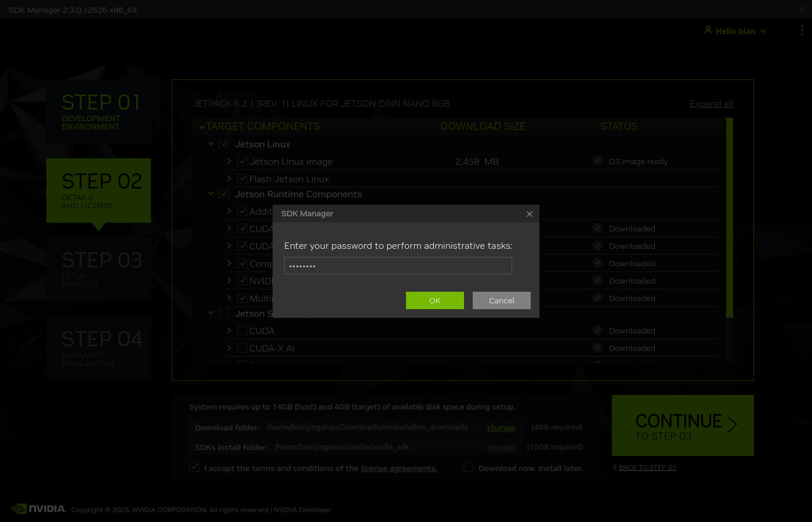812x522 pixels.
Task: Open the three-dot options menu
Action: pos(802,30)
